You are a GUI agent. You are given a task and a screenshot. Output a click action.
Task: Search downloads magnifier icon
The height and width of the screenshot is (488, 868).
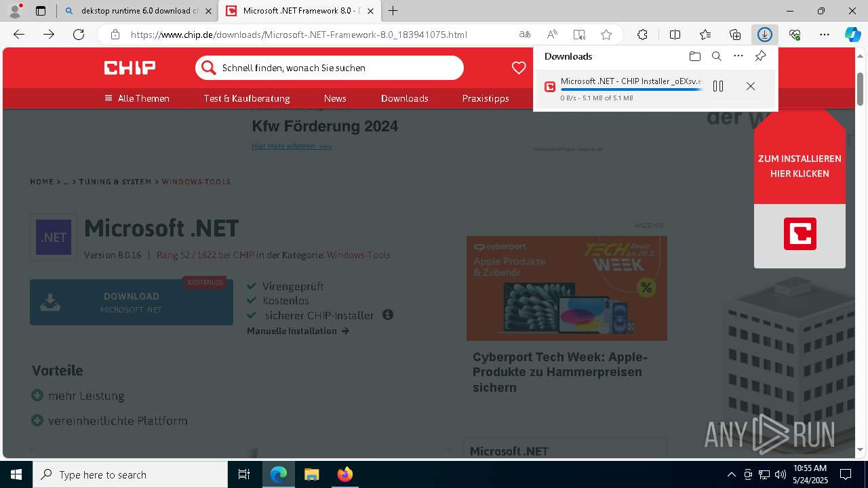[716, 56]
